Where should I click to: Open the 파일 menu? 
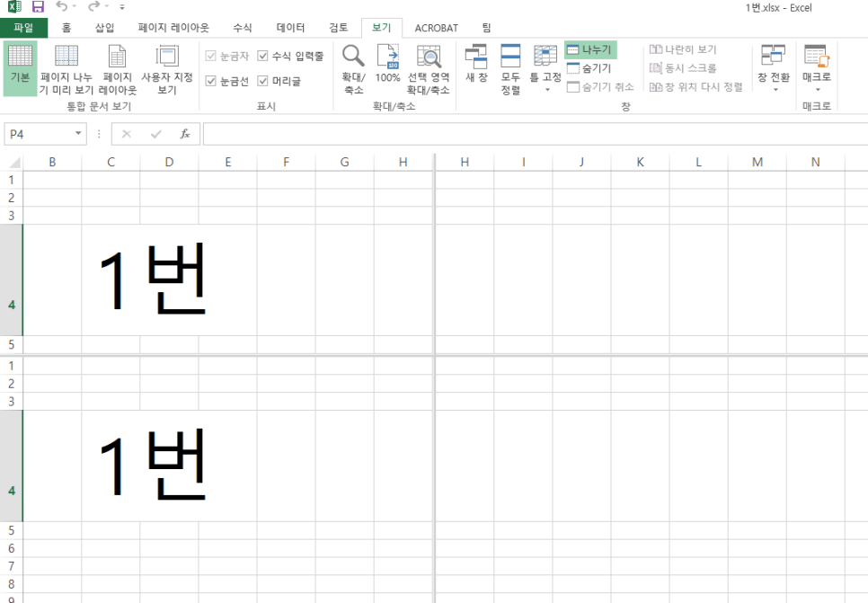[23, 28]
